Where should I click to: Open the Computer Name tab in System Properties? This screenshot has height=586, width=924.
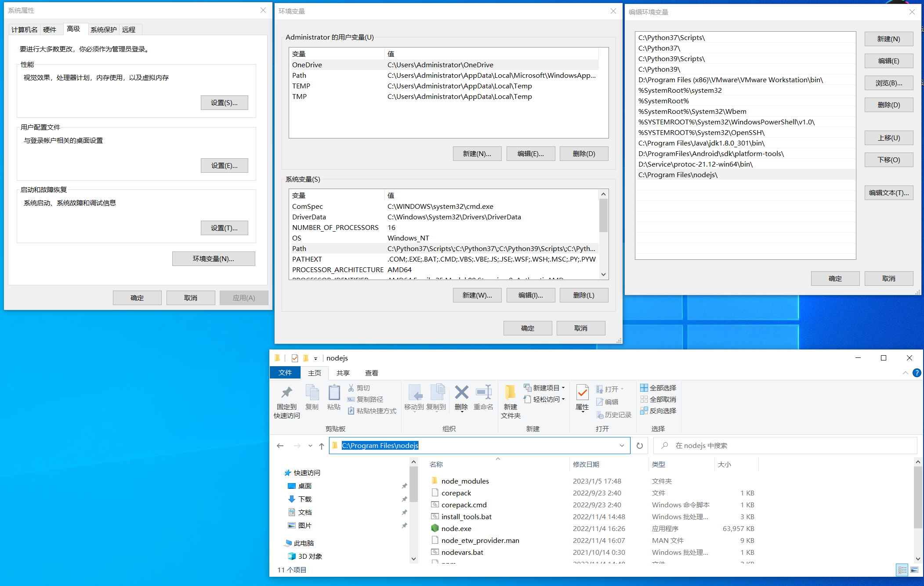pos(25,29)
